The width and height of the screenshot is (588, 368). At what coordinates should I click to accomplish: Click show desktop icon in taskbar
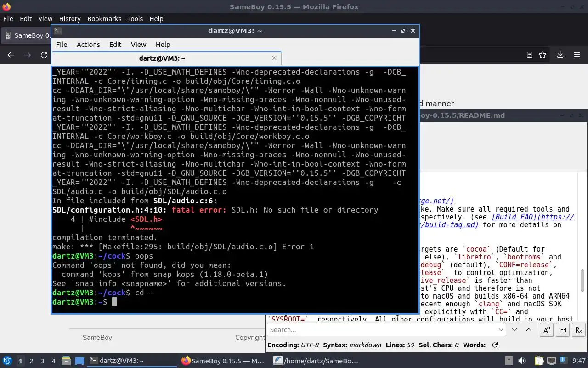[x=79, y=361]
